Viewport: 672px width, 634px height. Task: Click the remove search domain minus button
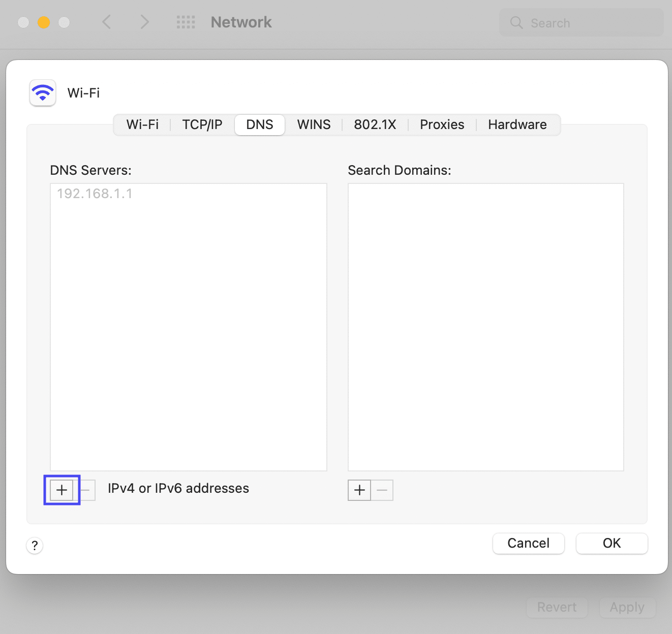pyautogui.click(x=382, y=490)
